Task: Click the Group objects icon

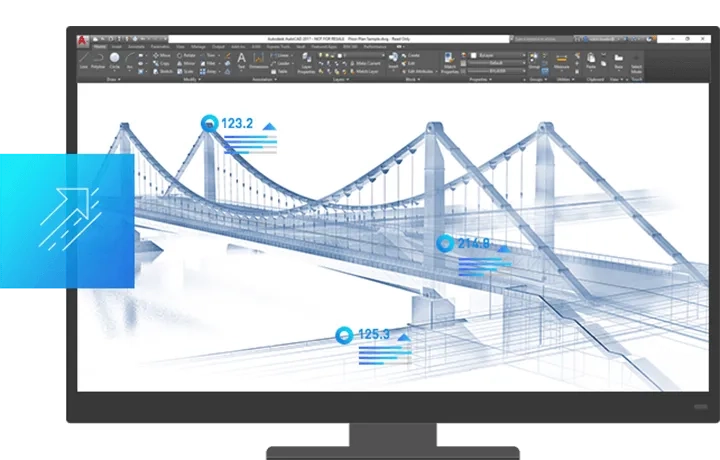Action: click(x=533, y=60)
